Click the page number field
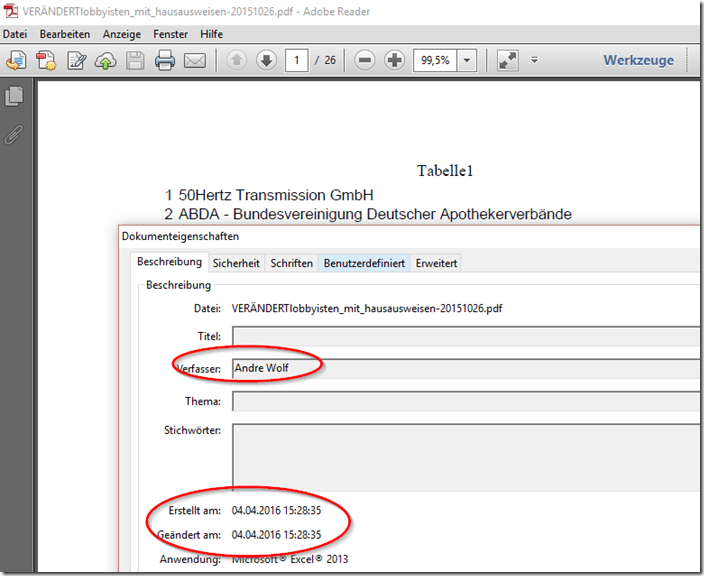The height and width of the screenshot is (576, 704). [296, 60]
